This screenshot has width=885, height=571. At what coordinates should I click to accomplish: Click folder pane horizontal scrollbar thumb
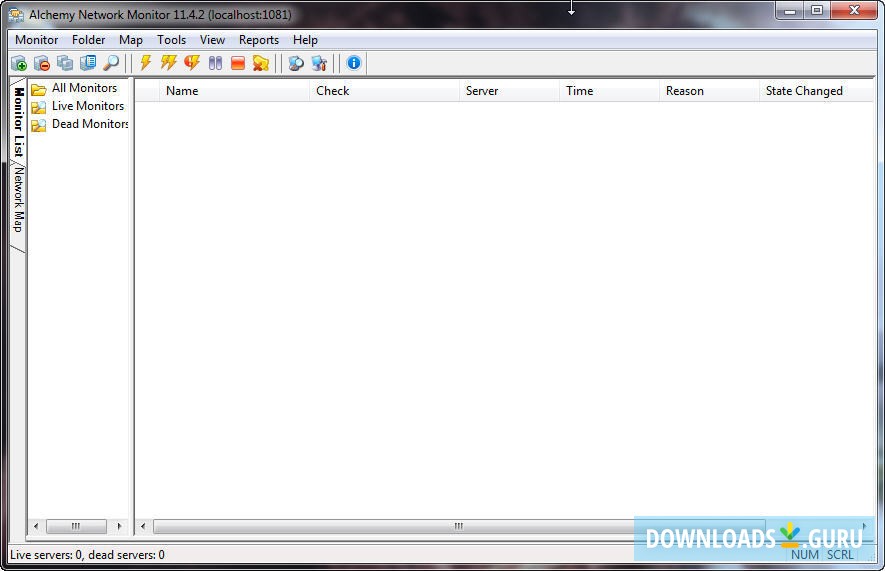click(76, 526)
